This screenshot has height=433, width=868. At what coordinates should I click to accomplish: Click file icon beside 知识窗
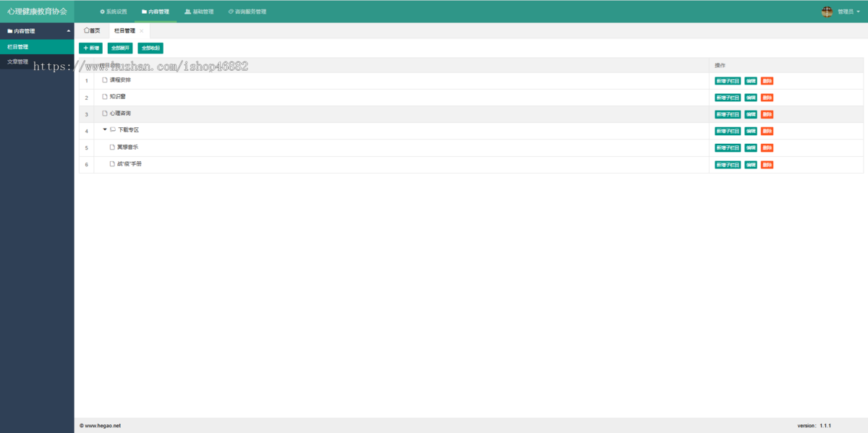[104, 96]
